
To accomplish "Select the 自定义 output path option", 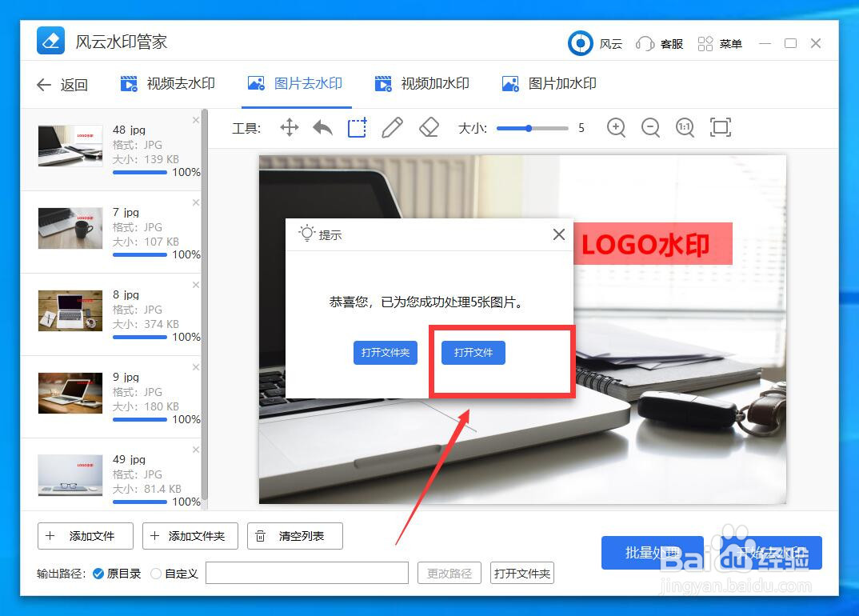I will tap(173, 573).
